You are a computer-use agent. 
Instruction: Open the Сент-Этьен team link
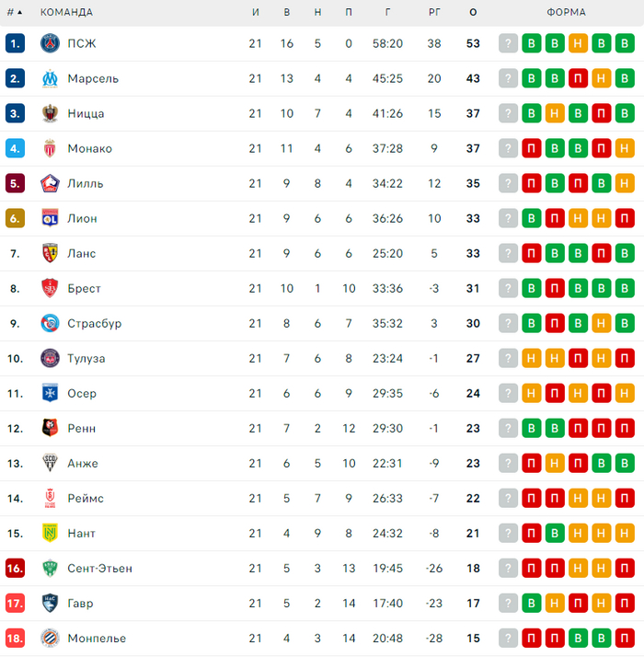99,568
